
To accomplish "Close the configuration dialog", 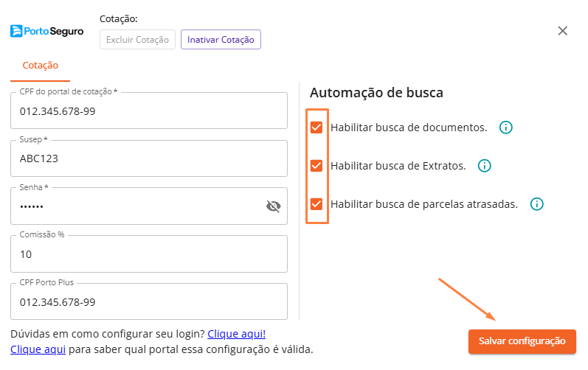I will pos(562,31).
